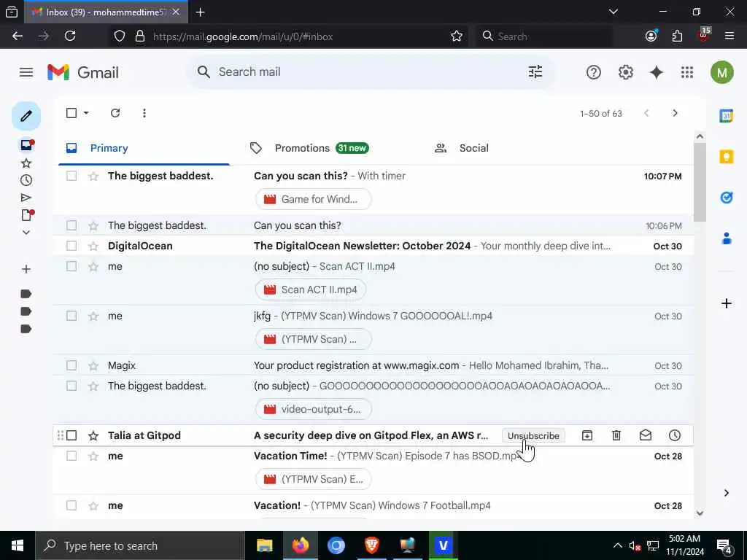Open the Gmail main menu hamburger
The width and height of the screenshot is (747, 560).
26,72
